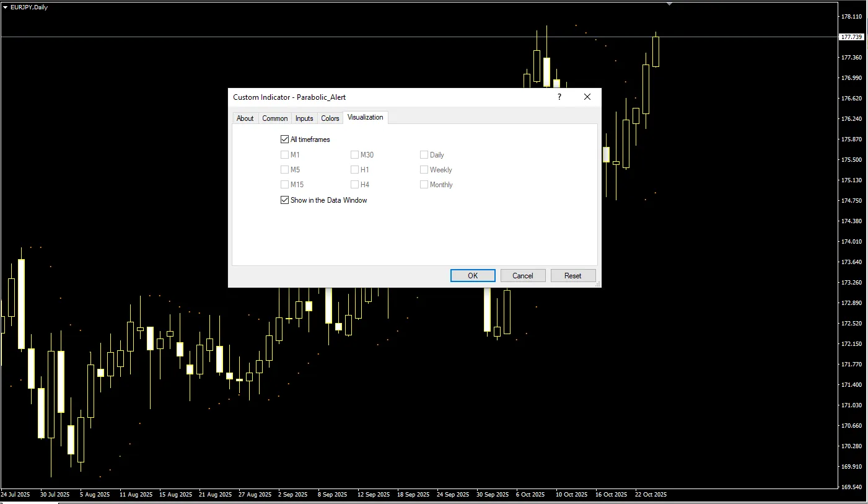Click the 177.739 current price label
Viewport: 868px width, 504px height.
click(851, 37)
